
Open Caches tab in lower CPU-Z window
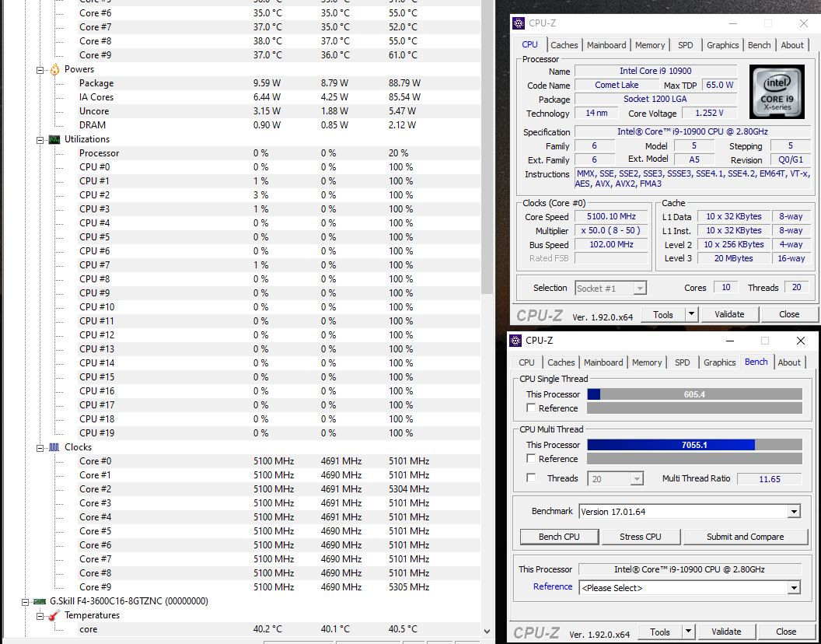click(x=561, y=362)
